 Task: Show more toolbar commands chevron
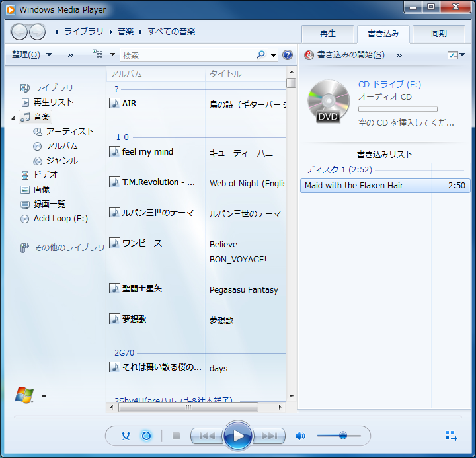71,56
